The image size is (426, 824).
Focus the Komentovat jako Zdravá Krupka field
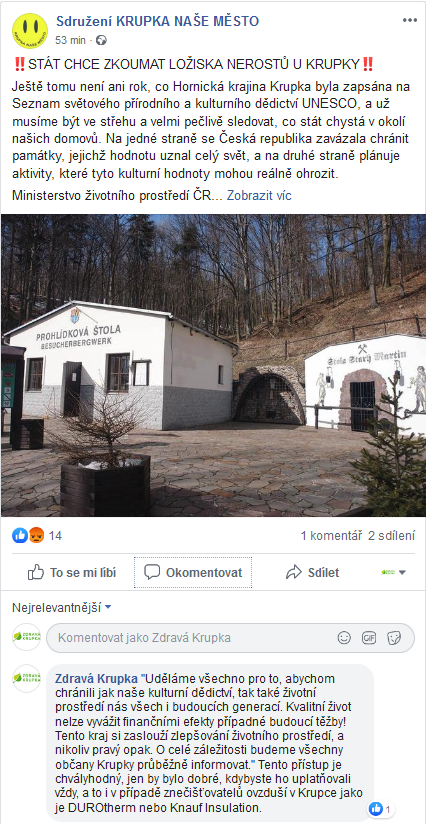[x=194, y=638]
